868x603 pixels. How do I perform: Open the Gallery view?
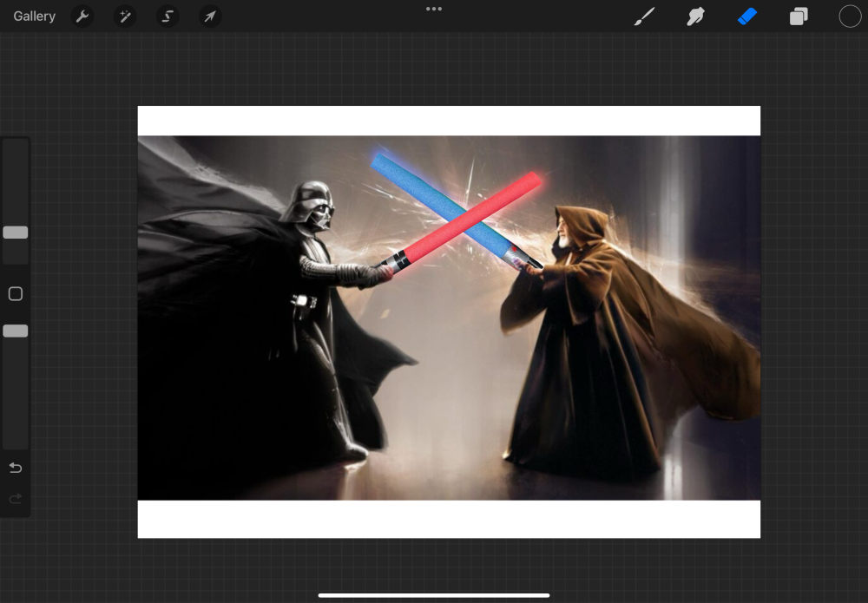35,16
